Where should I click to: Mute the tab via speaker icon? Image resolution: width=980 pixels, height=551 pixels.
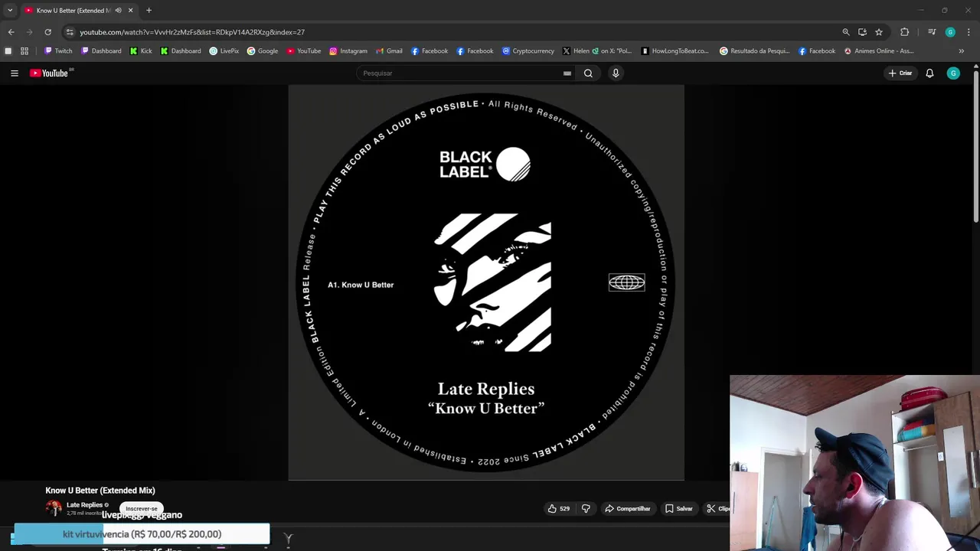pos(118,10)
